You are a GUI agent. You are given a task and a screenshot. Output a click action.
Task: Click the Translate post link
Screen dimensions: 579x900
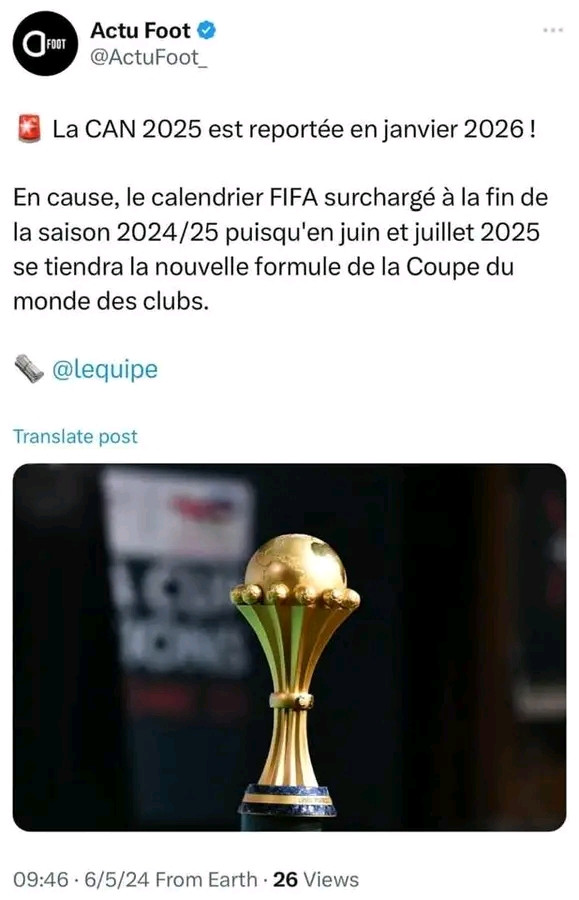click(x=75, y=436)
